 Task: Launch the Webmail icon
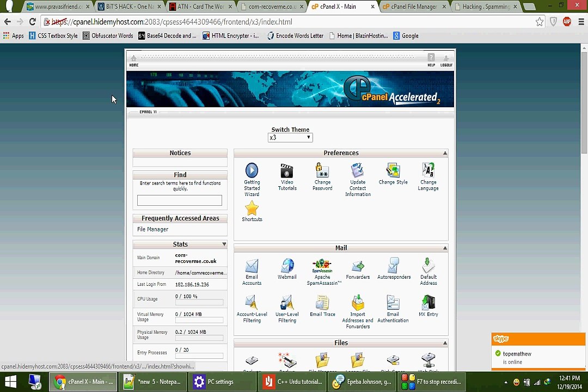(287, 266)
